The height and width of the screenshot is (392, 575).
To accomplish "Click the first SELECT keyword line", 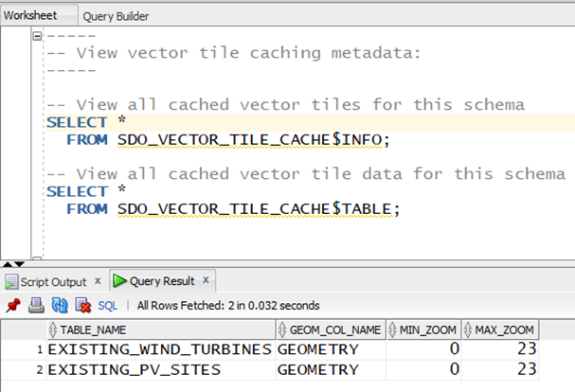I will coord(77,122).
